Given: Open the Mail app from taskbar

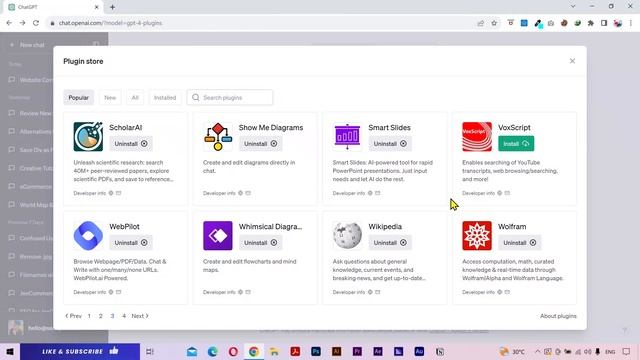Looking at the screenshot, I should click(192, 351).
